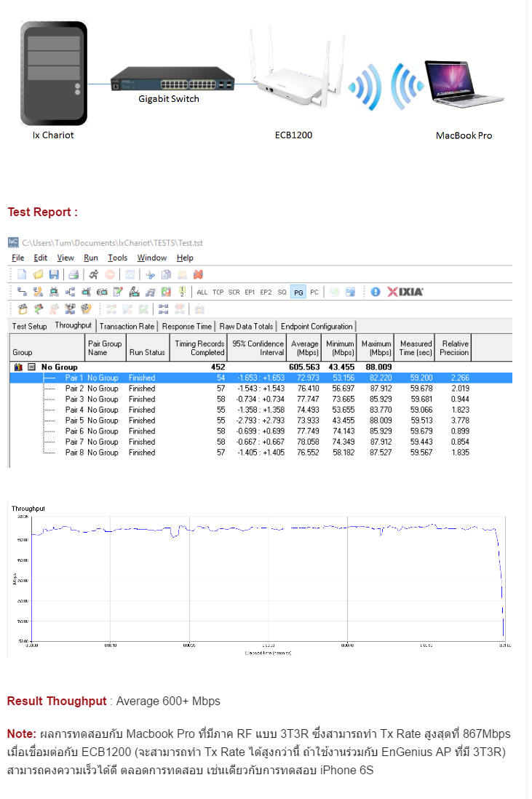
Task: Open the Edit menu
Action: pos(40,258)
